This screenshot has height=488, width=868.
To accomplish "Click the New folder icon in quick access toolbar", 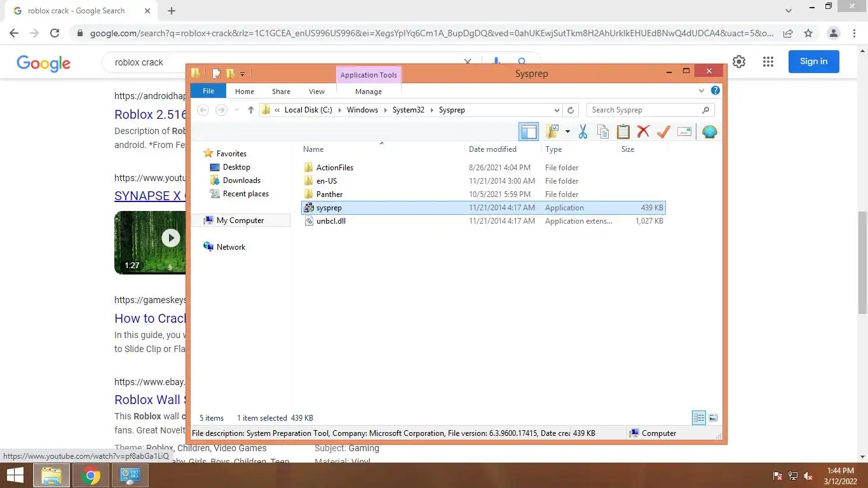I will (x=230, y=74).
